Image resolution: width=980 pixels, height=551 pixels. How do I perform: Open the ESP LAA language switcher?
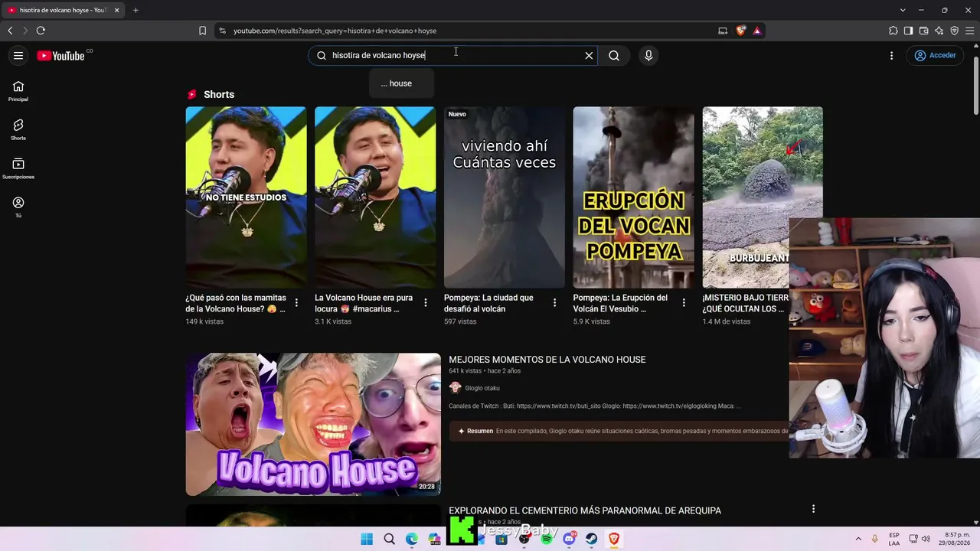click(894, 539)
